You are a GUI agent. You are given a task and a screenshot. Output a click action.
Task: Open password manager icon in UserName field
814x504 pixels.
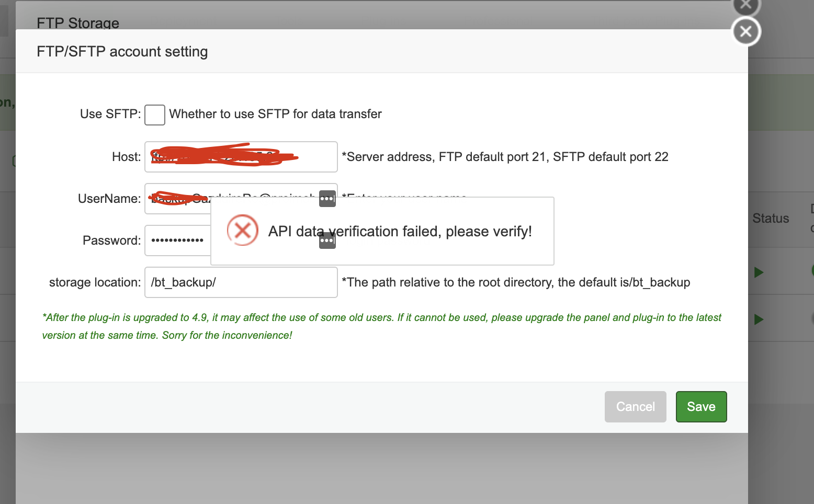(327, 199)
